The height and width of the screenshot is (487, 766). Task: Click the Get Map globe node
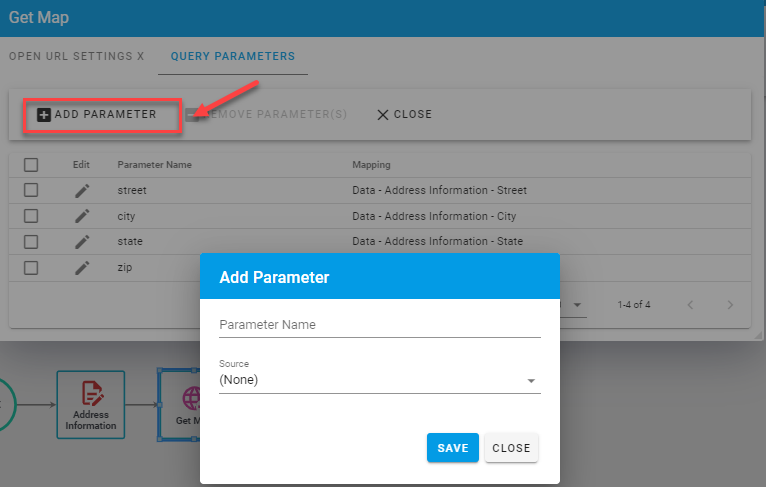click(x=180, y=404)
